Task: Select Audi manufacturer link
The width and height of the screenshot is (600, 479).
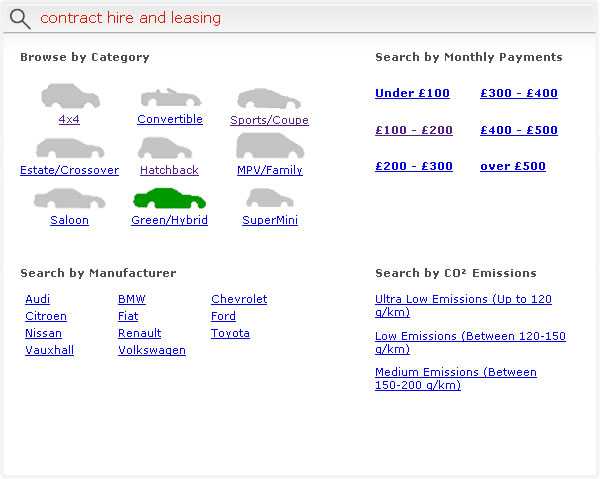Action: (38, 299)
